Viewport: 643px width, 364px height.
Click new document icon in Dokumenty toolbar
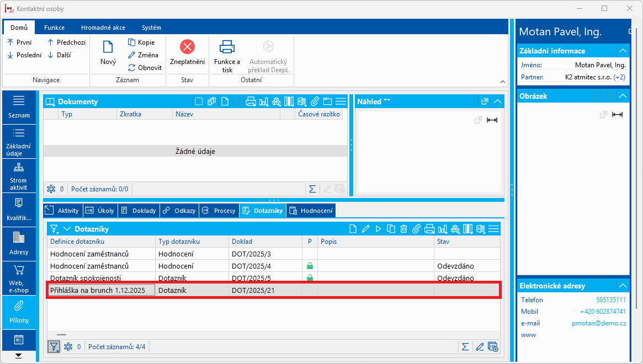pyautogui.click(x=225, y=101)
